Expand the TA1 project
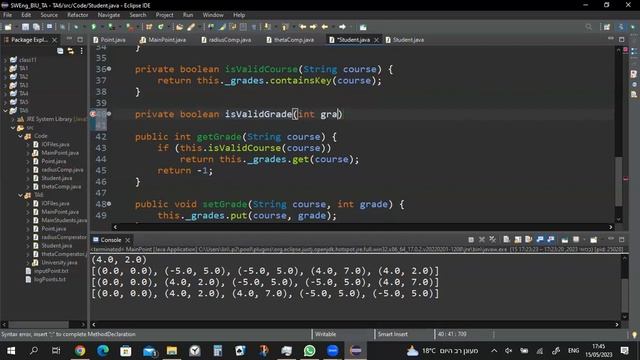Viewport: 640px width, 360px height. point(5,68)
